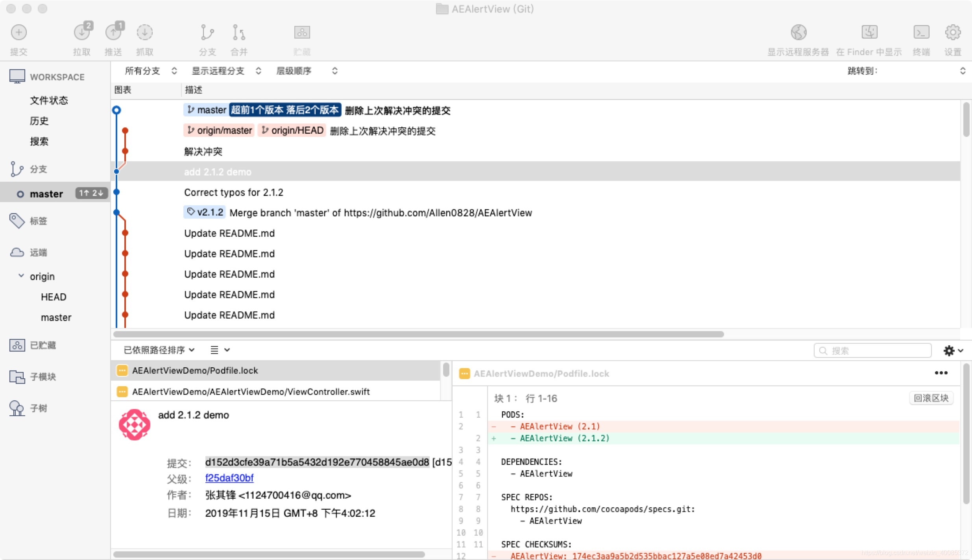Viewport: 972px width, 560px height.
Task: Click the Commit (提交) toolbar icon
Action: pos(18,33)
